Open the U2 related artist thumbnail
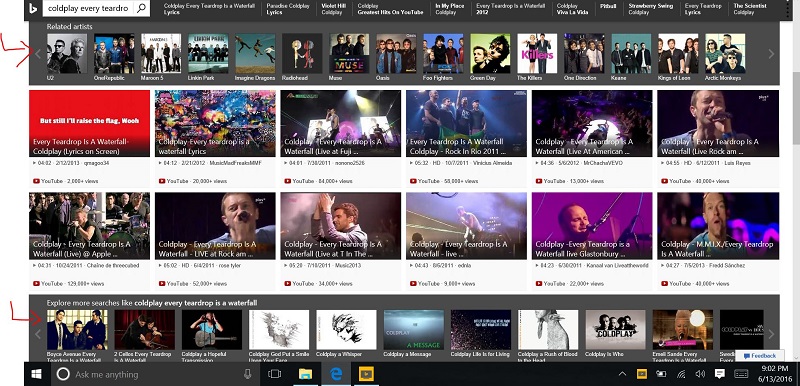This screenshot has width=800, height=386. click(x=67, y=54)
